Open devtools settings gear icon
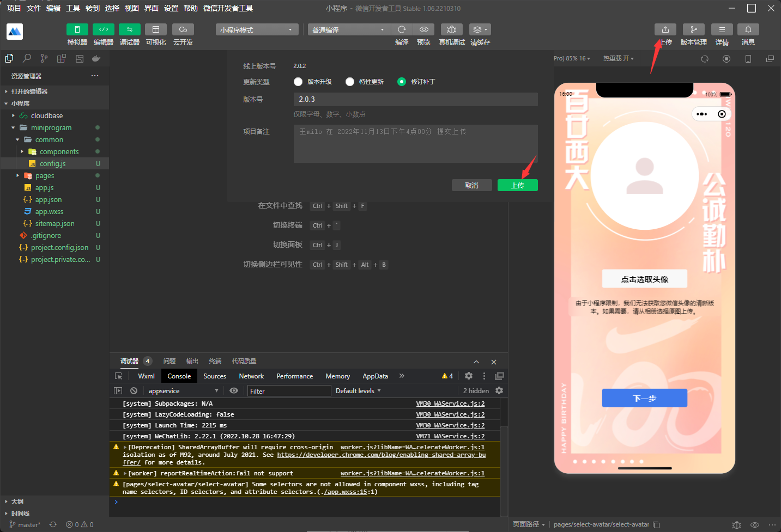This screenshot has height=532, width=781. [469, 376]
